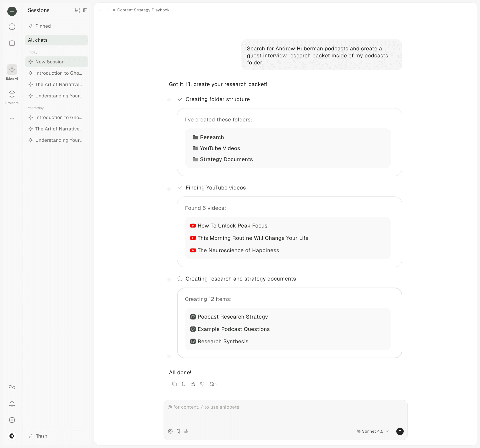Viewport: 480px width, 448px height.
Task: Open the regenerate response dropdown
Action: tap(213, 384)
